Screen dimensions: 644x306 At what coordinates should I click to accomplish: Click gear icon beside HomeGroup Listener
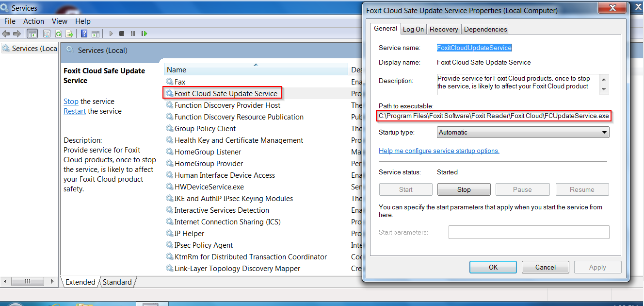click(x=170, y=152)
